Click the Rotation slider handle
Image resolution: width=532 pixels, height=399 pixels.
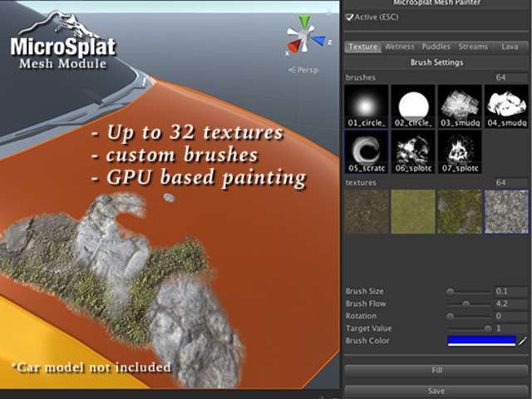coord(451,316)
